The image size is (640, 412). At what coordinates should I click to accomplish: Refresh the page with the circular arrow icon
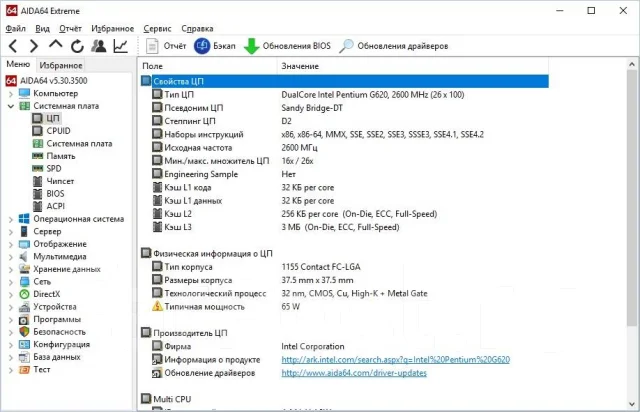[77, 46]
